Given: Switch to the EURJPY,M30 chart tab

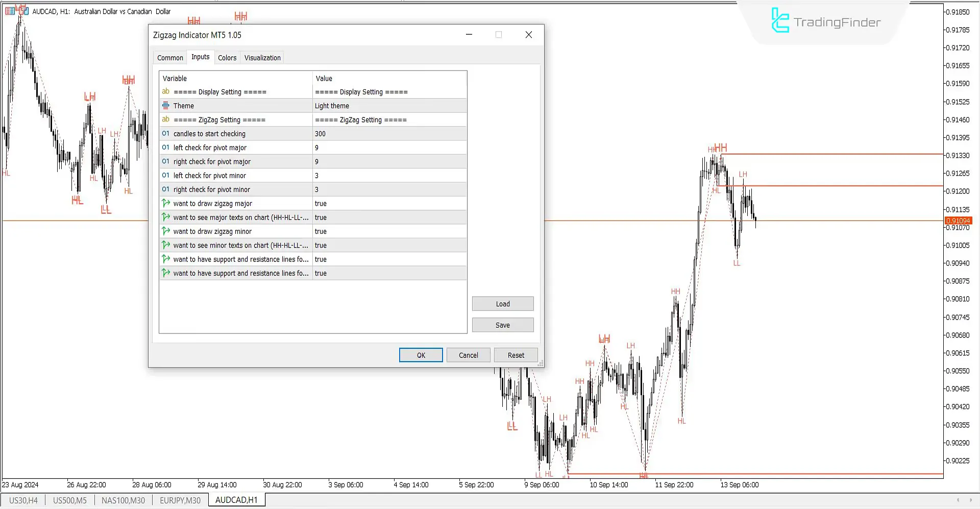Looking at the screenshot, I should [180, 500].
